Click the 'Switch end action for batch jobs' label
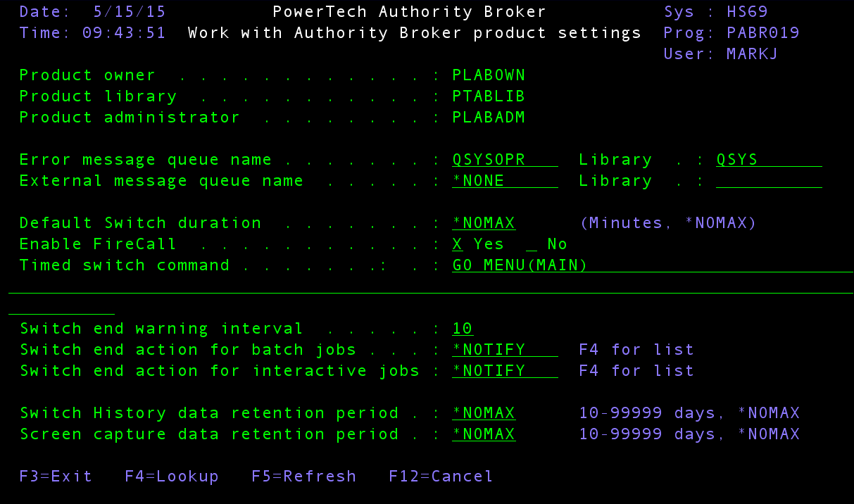The width and height of the screenshot is (854, 504). [x=188, y=350]
